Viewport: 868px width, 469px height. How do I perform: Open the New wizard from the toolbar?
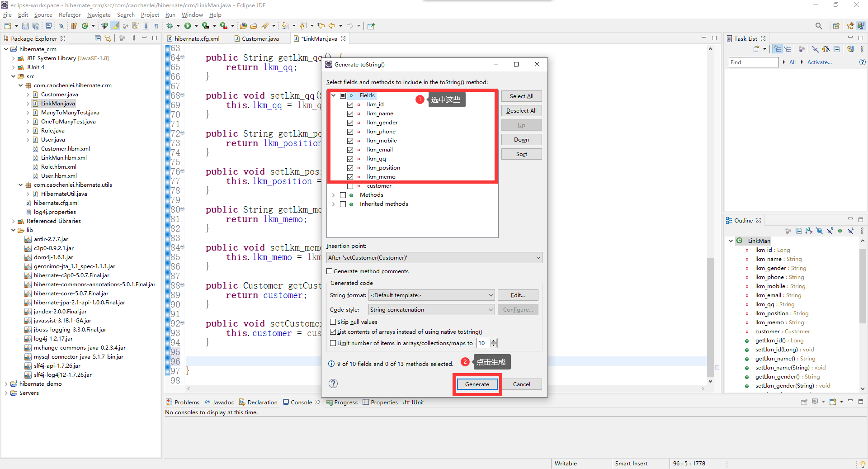coord(7,26)
